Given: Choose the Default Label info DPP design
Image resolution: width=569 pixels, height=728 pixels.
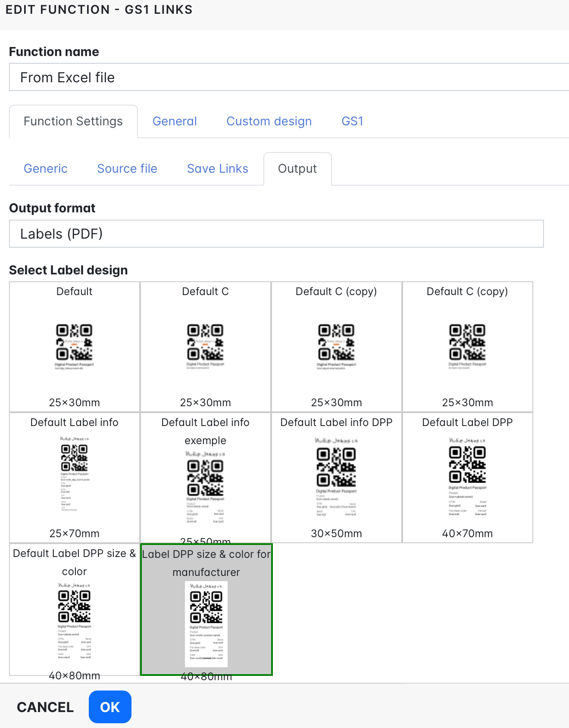Looking at the screenshot, I should pyautogui.click(x=336, y=477).
